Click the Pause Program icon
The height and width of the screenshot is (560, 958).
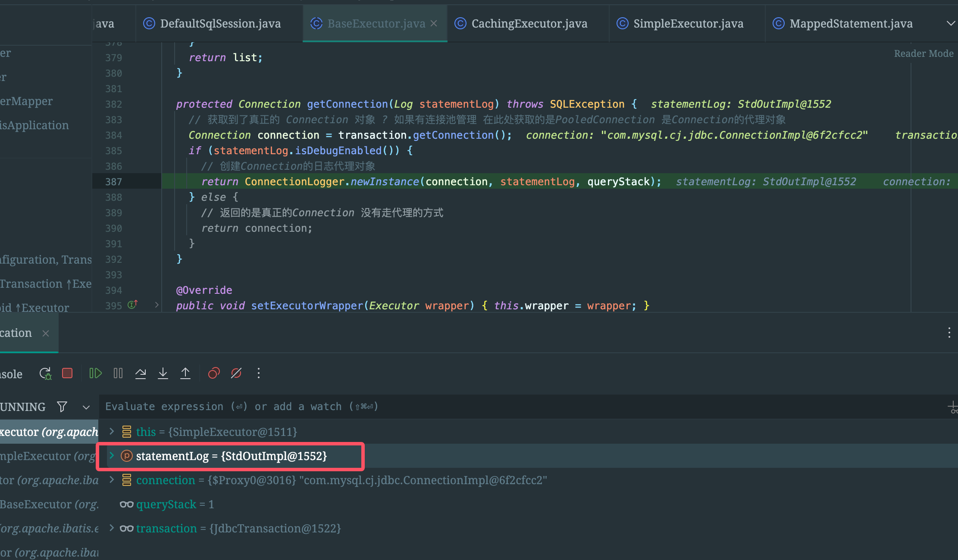click(118, 373)
